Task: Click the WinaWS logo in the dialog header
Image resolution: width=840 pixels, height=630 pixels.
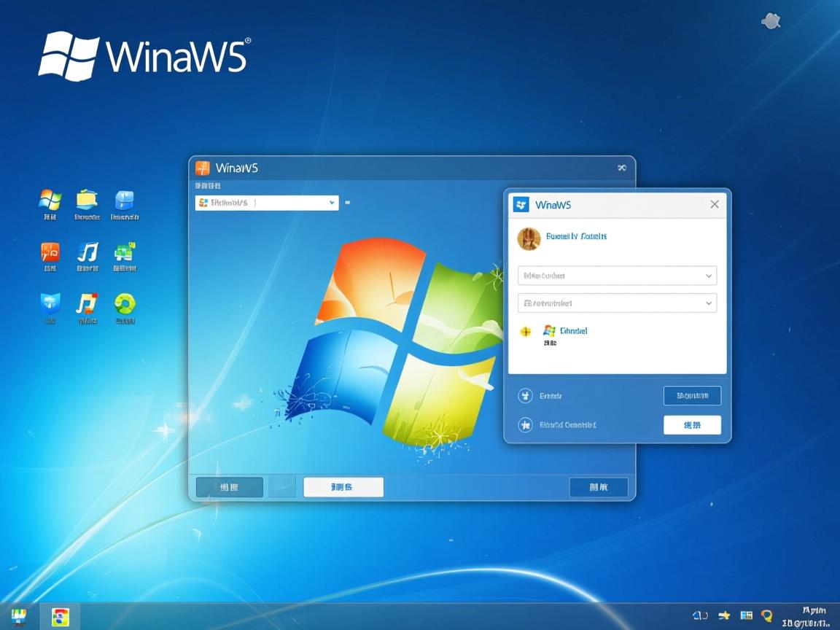Action: [521, 204]
